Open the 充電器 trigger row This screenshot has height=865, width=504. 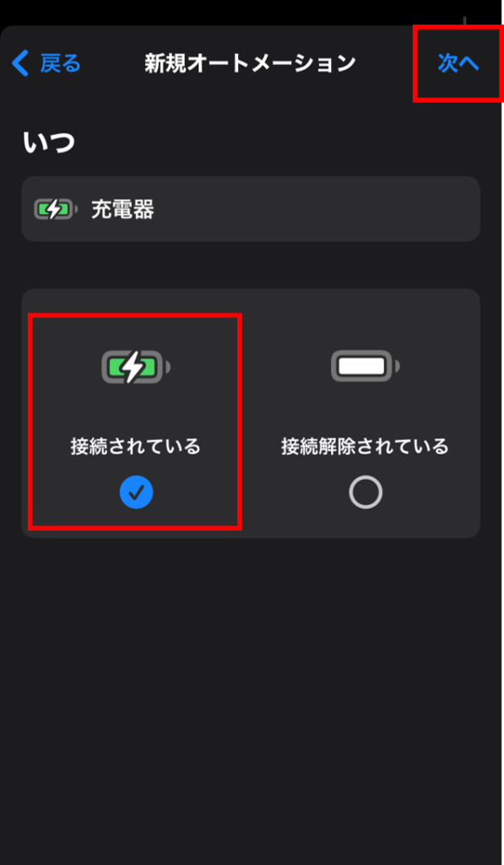[251, 209]
